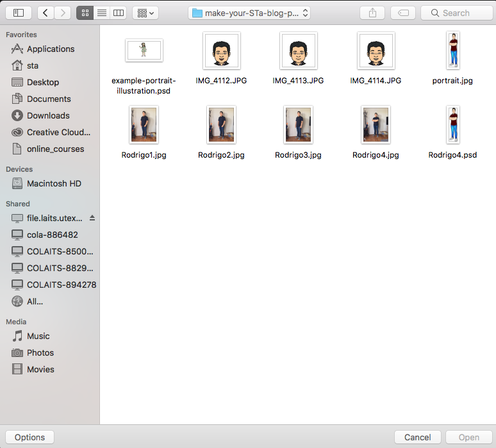Click the edit tags toolbar icon
This screenshot has width=496, height=448.
[x=403, y=13]
